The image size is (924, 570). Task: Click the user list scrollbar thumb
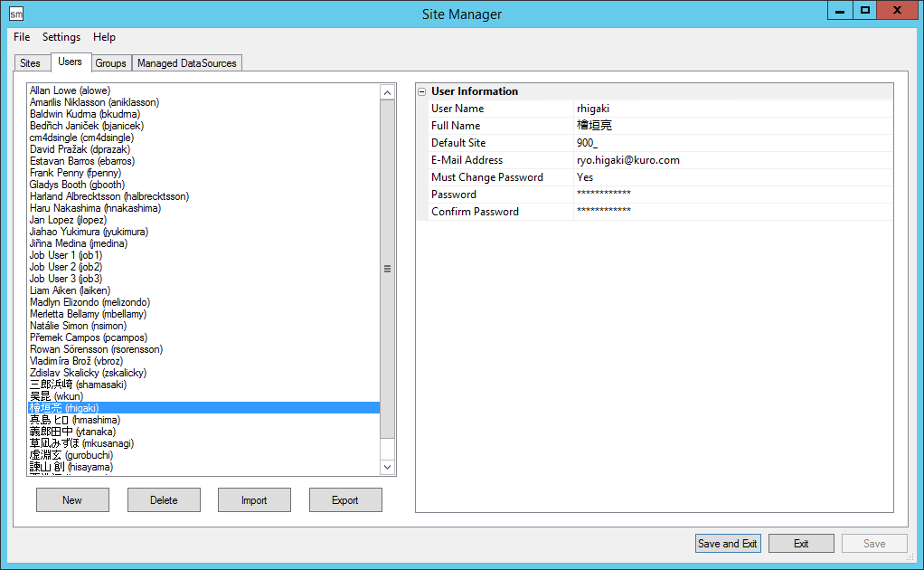click(387, 269)
